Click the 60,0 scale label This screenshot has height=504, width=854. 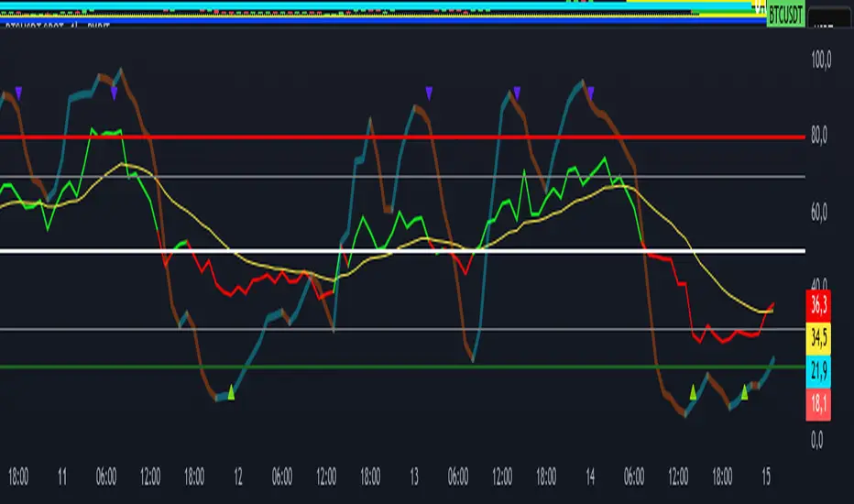[x=818, y=212]
